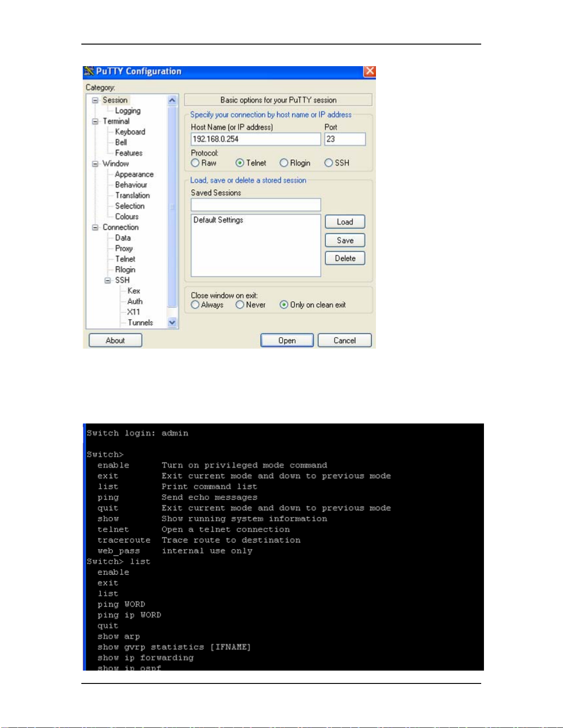The width and height of the screenshot is (563, 728).
Task: Click the Host Name input field
Action: coord(256,139)
